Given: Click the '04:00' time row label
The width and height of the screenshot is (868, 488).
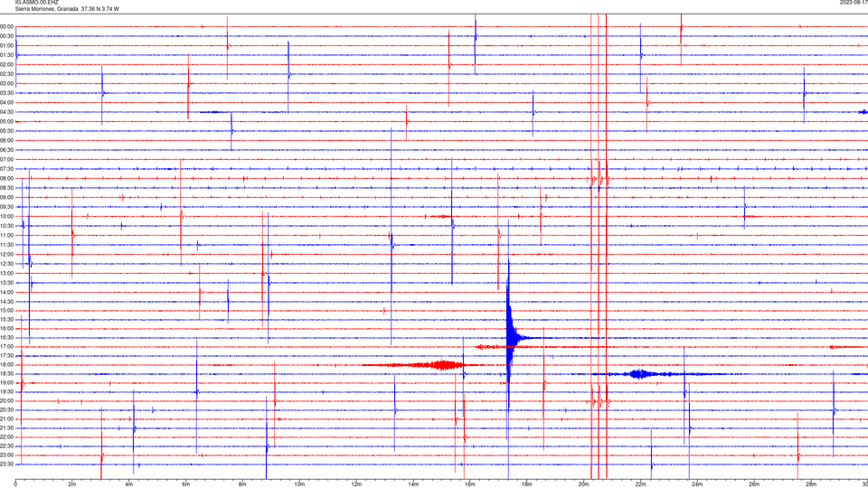Looking at the screenshot, I should click(x=7, y=102).
